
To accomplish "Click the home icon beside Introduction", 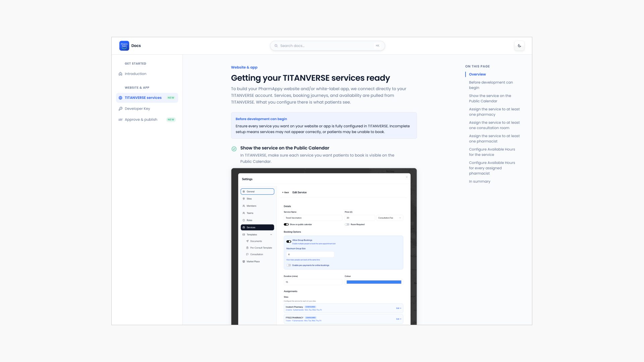I will pyautogui.click(x=120, y=74).
